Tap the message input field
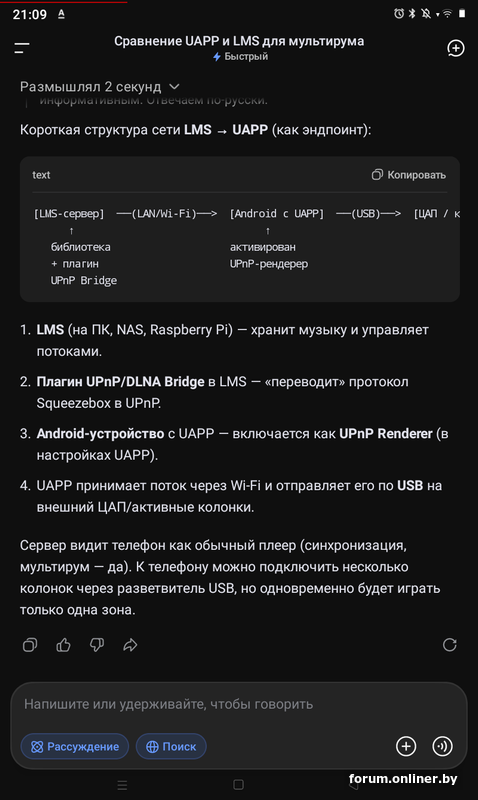Screen dimensions: 478x800 [239, 704]
